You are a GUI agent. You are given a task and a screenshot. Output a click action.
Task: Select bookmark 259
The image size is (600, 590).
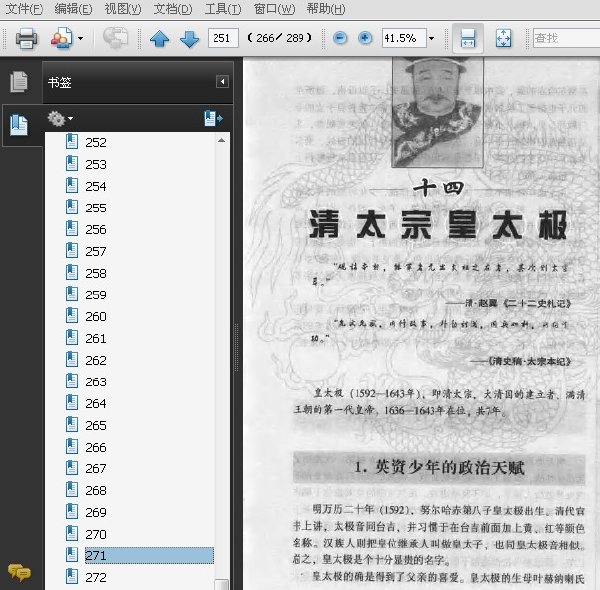click(x=96, y=295)
